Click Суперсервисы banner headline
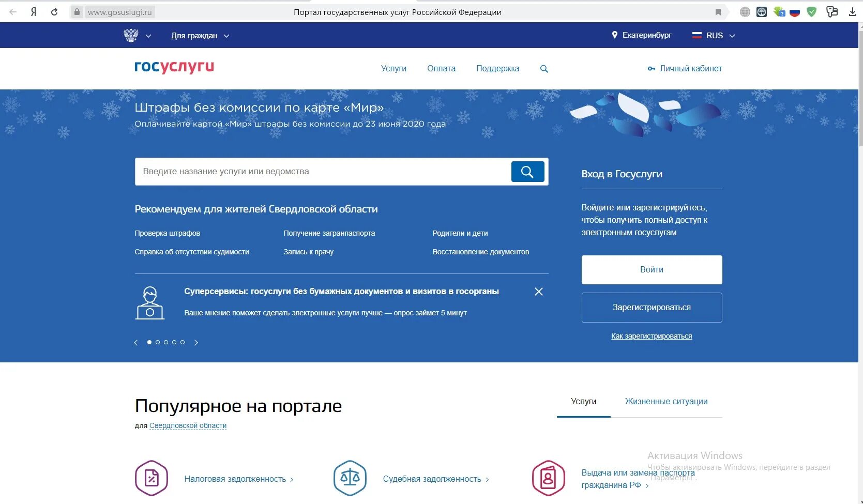This screenshot has width=863, height=504. point(341,292)
